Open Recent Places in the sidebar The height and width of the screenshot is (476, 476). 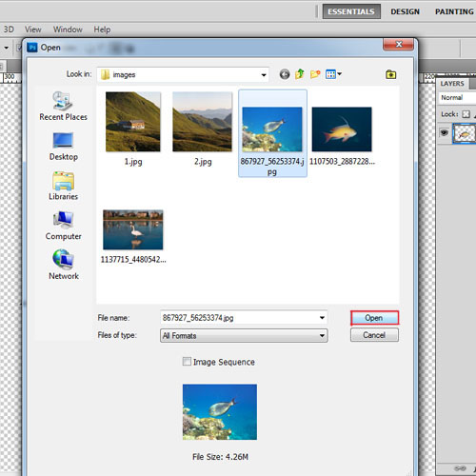click(x=63, y=106)
